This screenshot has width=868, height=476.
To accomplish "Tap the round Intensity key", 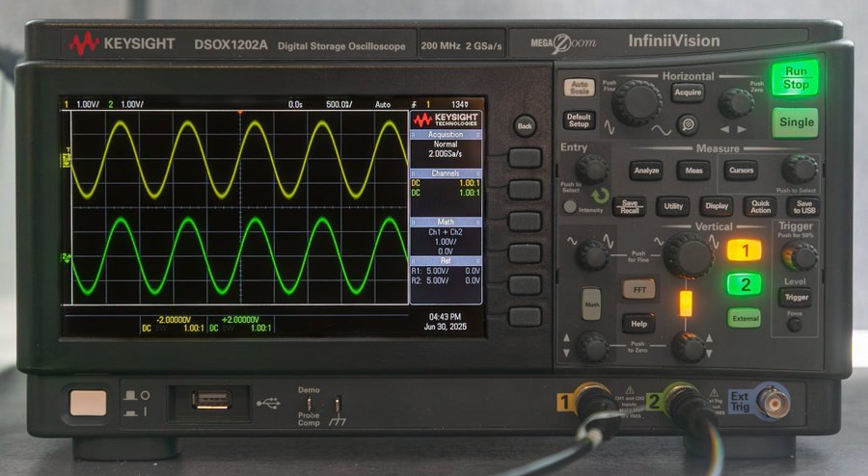I will pyautogui.click(x=569, y=207).
